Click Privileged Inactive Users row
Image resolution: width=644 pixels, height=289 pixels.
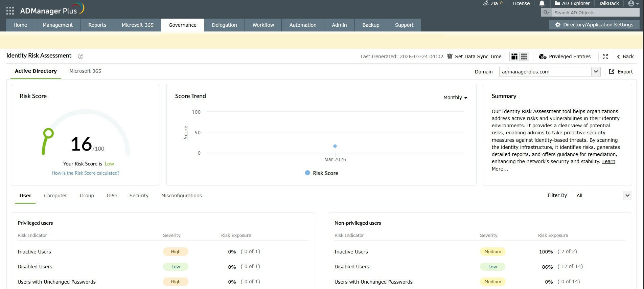(163, 251)
